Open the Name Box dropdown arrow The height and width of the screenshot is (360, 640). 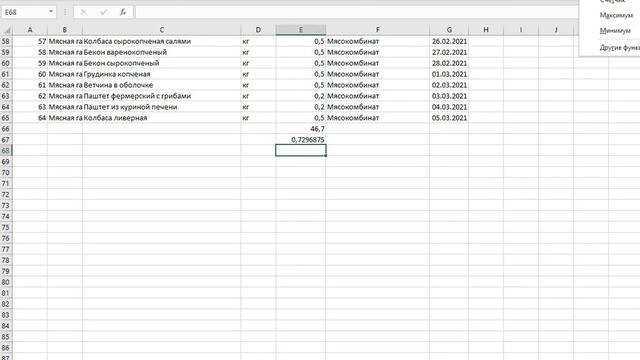point(51,12)
